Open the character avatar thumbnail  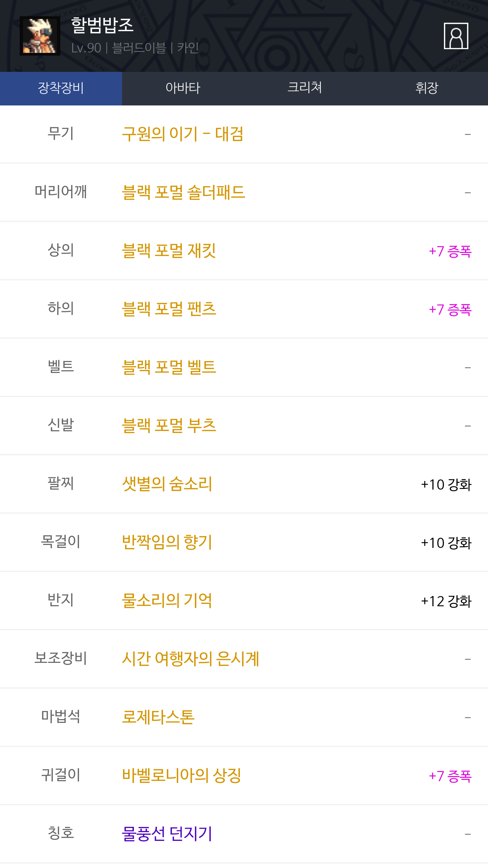[40, 36]
